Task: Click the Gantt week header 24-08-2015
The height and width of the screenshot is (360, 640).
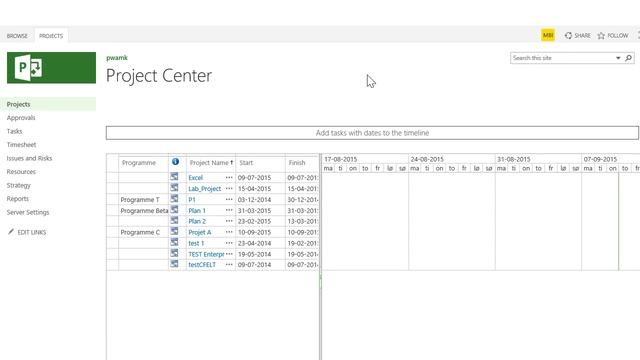Action: [x=427, y=159]
